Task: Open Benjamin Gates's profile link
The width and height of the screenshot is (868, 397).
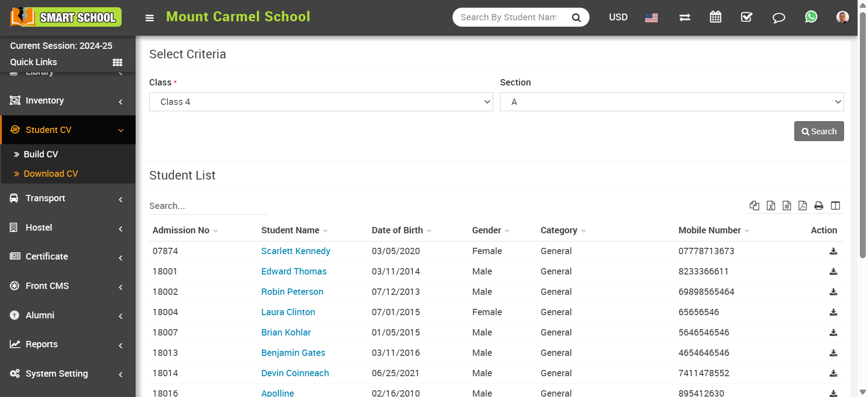Action: (x=293, y=353)
